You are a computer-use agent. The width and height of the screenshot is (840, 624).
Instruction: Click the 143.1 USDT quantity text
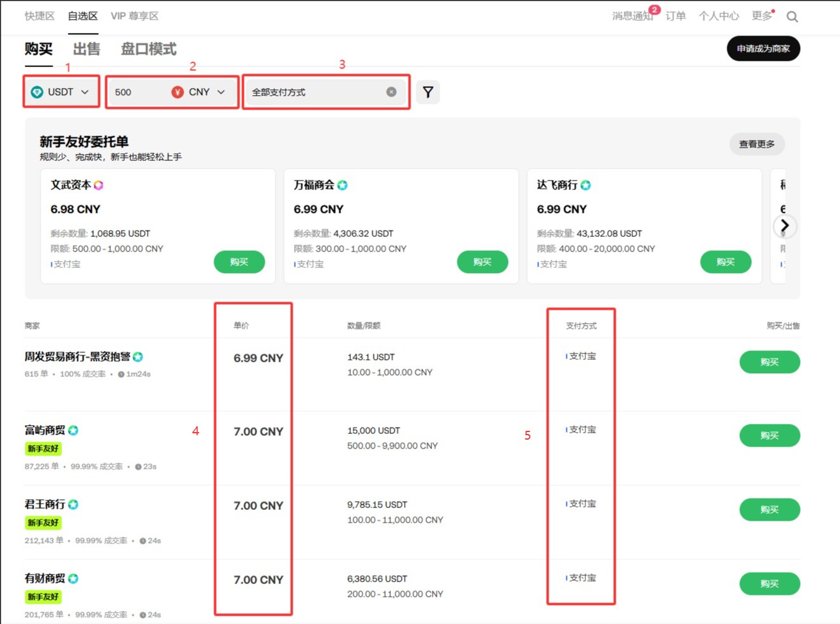[x=371, y=357]
